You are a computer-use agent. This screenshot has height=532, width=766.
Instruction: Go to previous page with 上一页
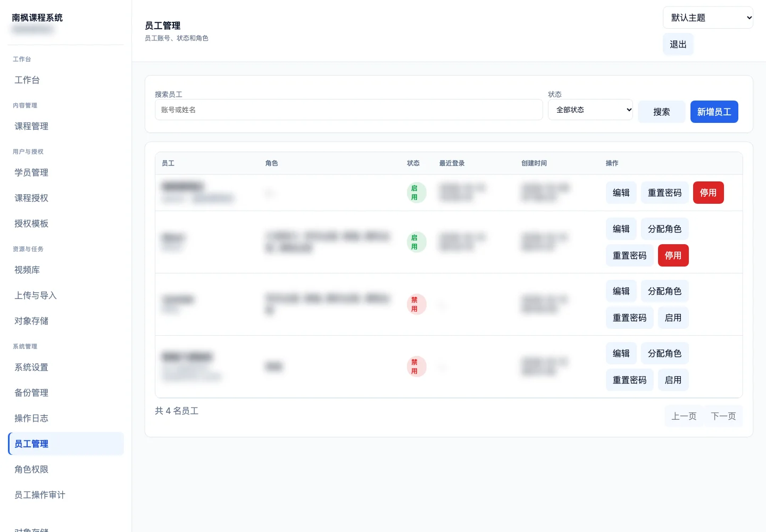coord(684,416)
